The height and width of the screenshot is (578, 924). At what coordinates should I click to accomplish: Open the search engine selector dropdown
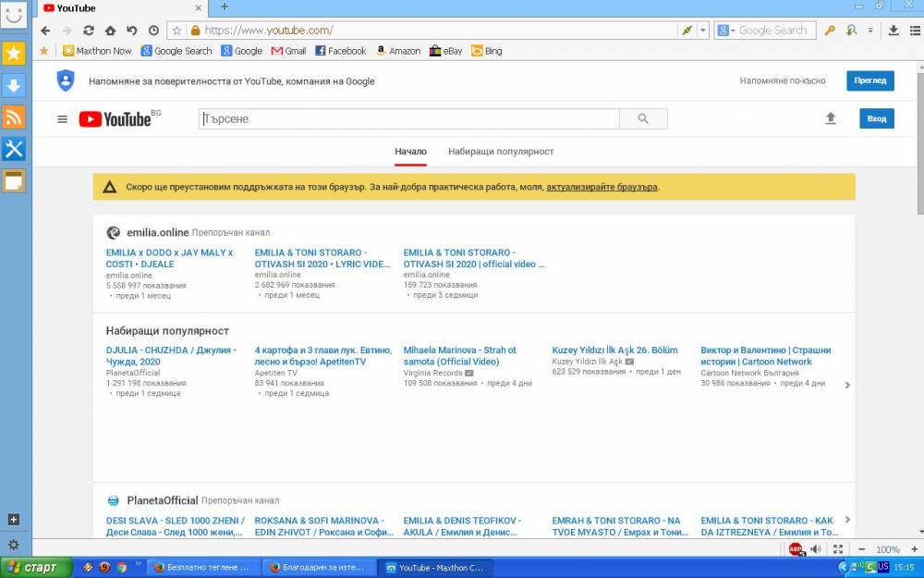click(726, 31)
